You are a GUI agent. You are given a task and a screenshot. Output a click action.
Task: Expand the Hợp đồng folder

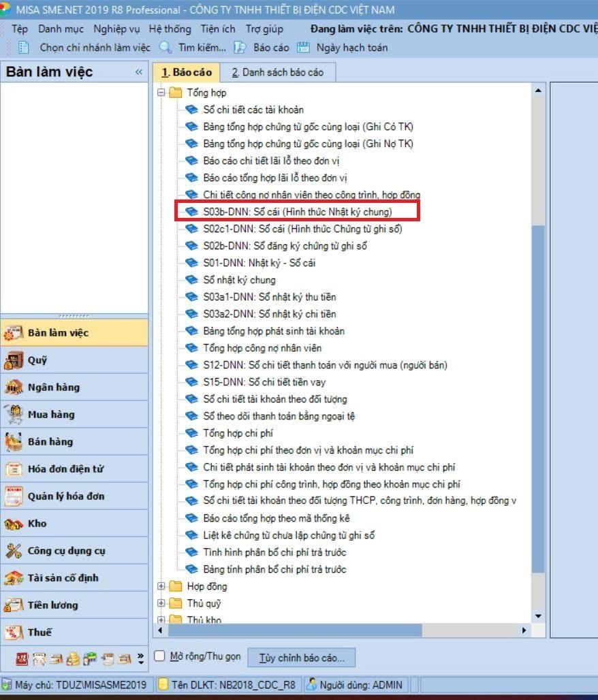(161, 586)
